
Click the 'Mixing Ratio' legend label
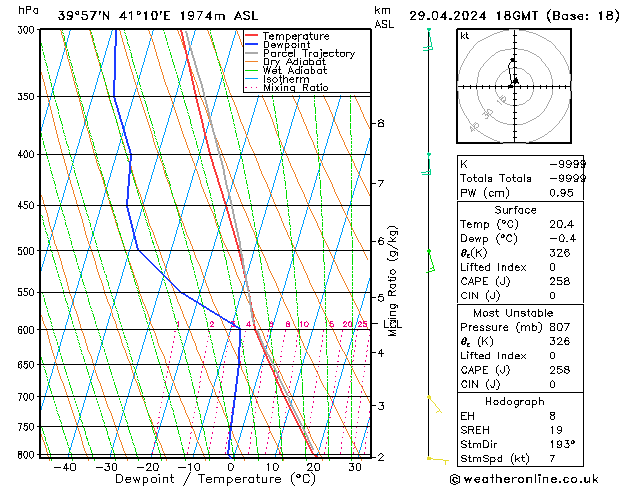point(296,87)
